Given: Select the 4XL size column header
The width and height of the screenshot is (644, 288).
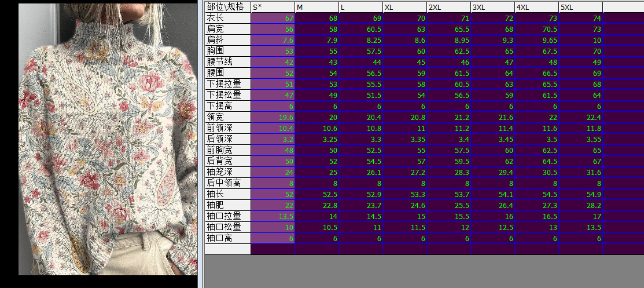Looking at the screenshot, I should (537, 7).
